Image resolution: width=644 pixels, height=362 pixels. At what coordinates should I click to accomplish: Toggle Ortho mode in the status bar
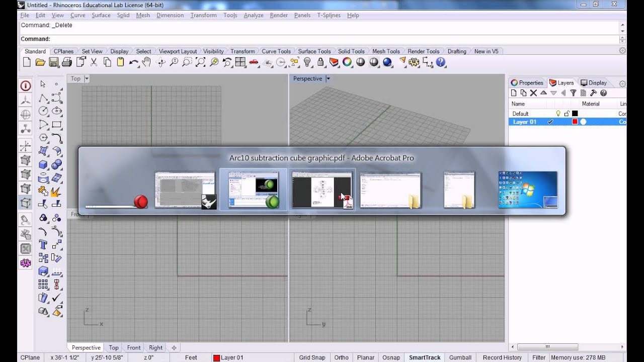341,357
